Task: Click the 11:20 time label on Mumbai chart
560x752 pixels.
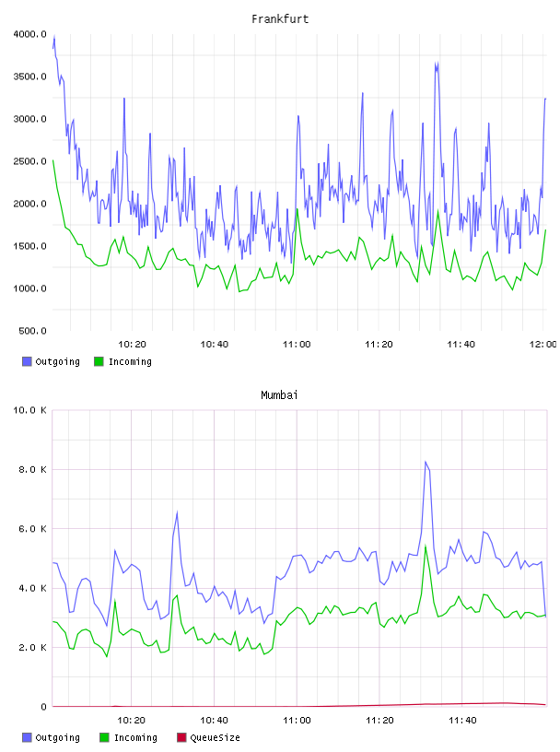Action: point(379,721)
